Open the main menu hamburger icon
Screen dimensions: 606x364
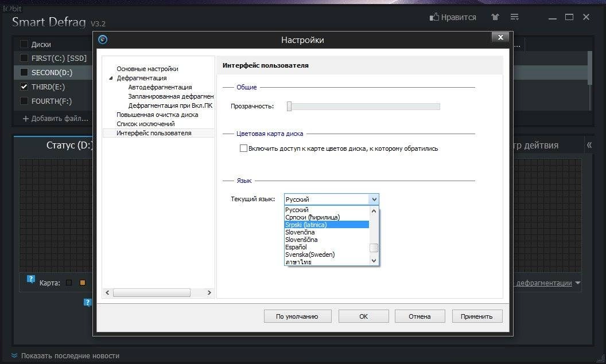(514, 17)
